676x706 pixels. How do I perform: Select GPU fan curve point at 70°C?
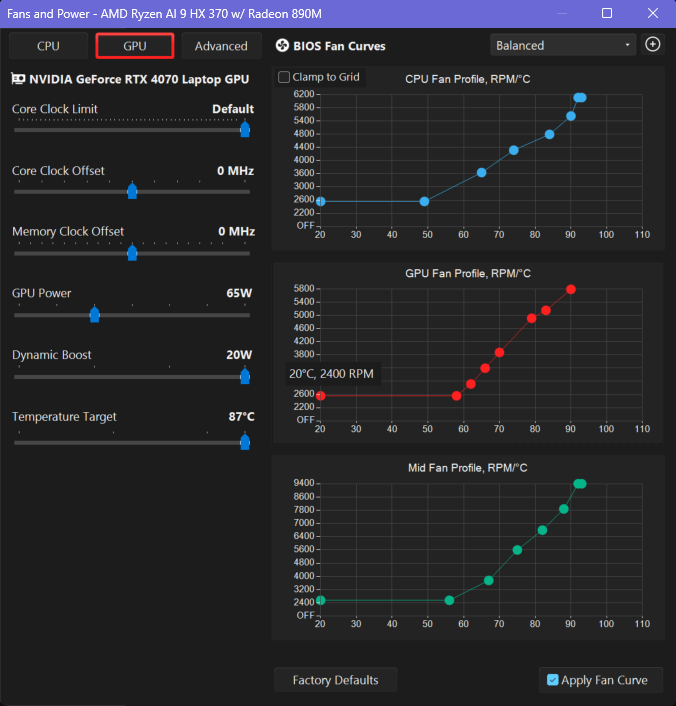[x=499, y=353]
